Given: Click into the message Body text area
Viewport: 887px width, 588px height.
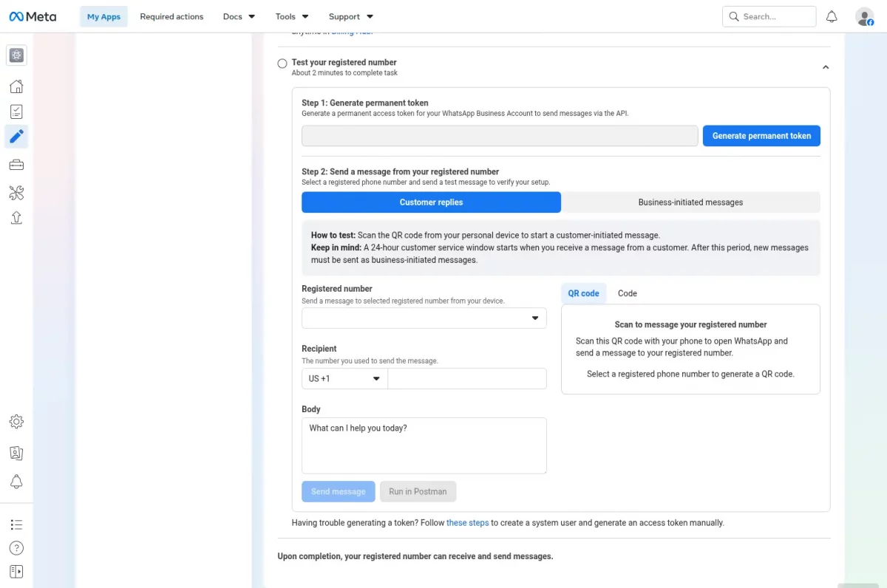Looking at the screenshot, I should [424, 445].
